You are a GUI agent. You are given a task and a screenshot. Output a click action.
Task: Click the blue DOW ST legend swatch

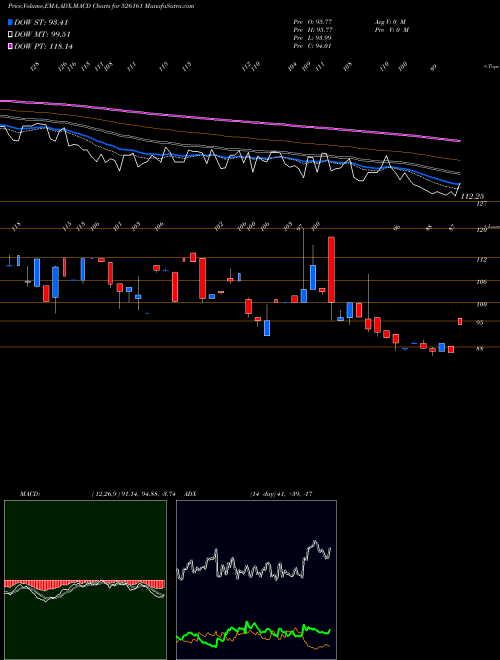(10, 22)
